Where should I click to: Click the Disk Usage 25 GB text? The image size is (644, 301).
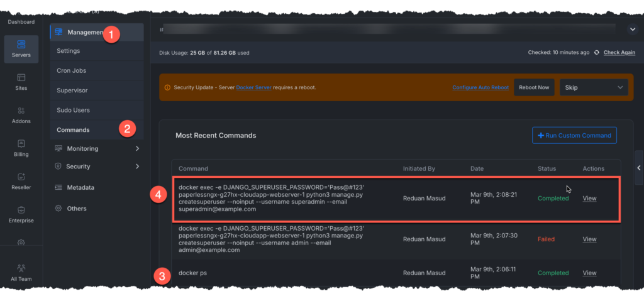pyautogui.click(x=204, y=53)
